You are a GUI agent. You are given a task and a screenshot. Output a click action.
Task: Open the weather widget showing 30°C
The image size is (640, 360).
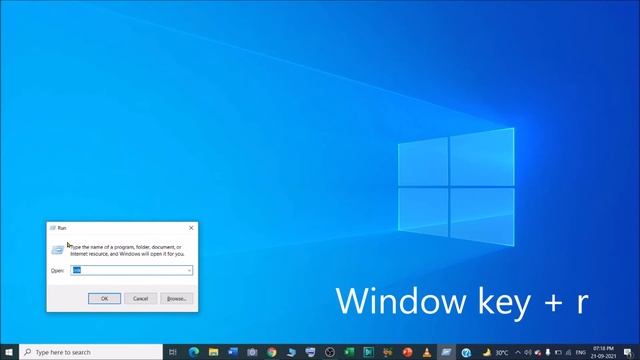[496, 352]
